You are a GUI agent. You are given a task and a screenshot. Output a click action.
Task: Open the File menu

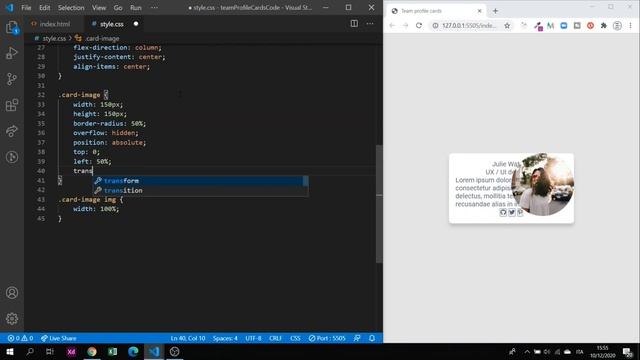[x=26, y=8]
